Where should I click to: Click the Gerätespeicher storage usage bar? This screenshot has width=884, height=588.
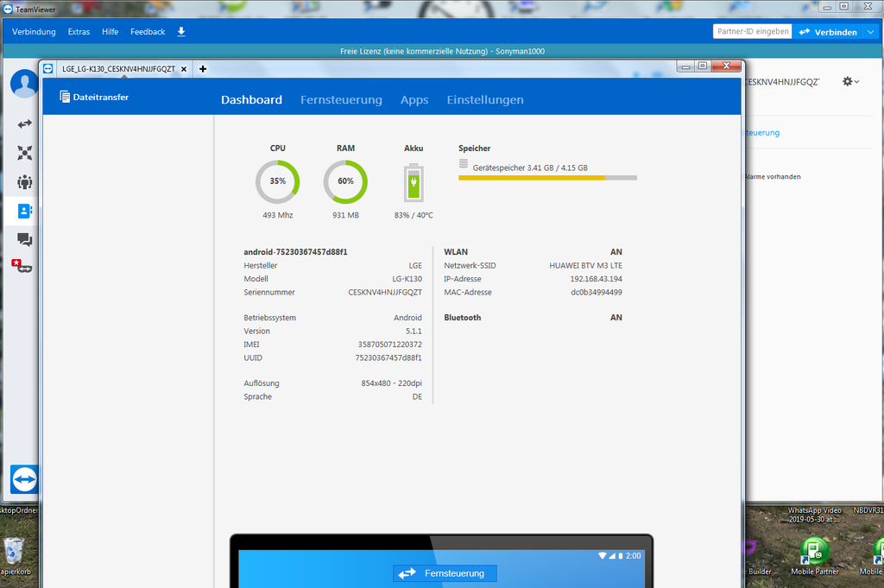tap(547, 178)
